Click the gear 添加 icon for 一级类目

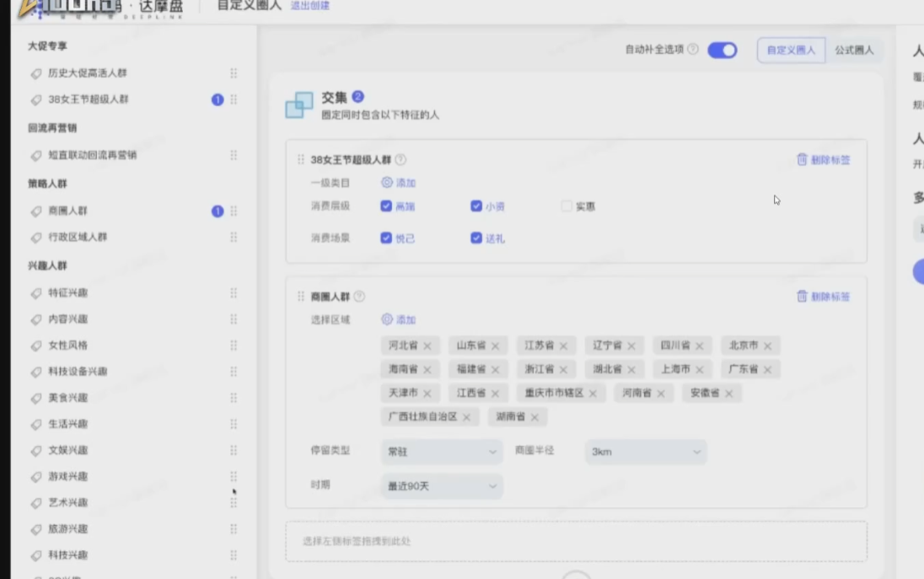pos(387,182)
